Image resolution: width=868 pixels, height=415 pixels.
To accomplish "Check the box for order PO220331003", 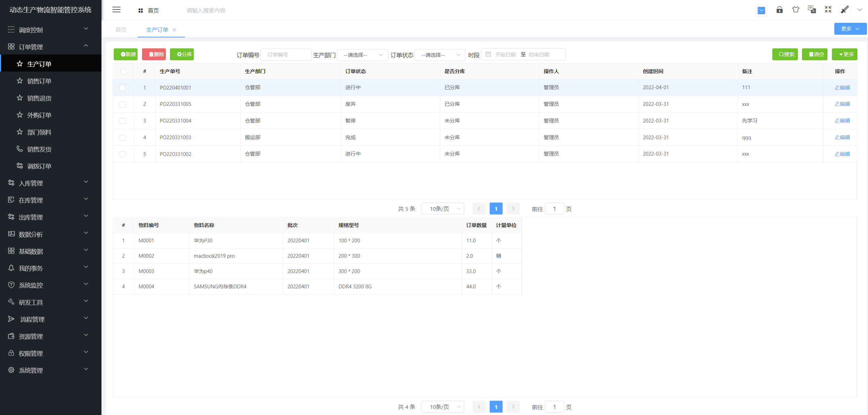I will [x=123, y=138].
